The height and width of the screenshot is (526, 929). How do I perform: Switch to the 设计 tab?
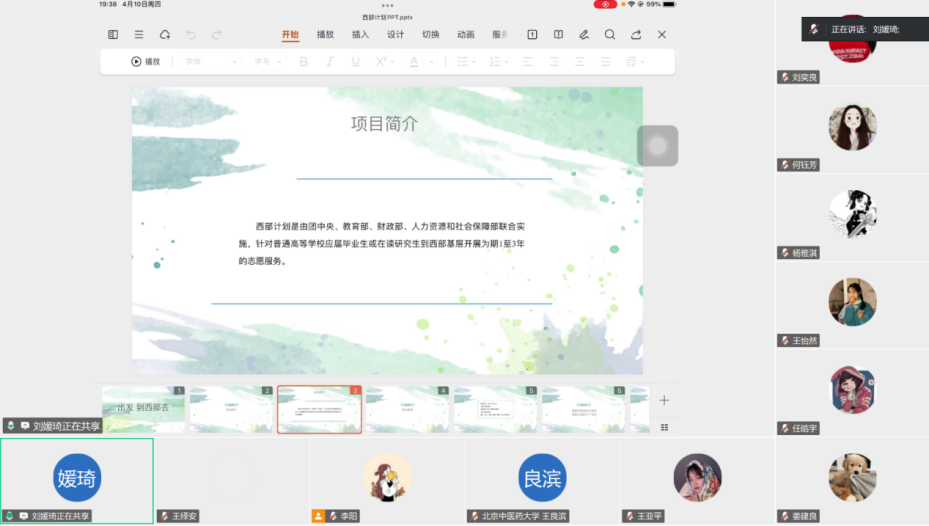(x=395, y=35)
